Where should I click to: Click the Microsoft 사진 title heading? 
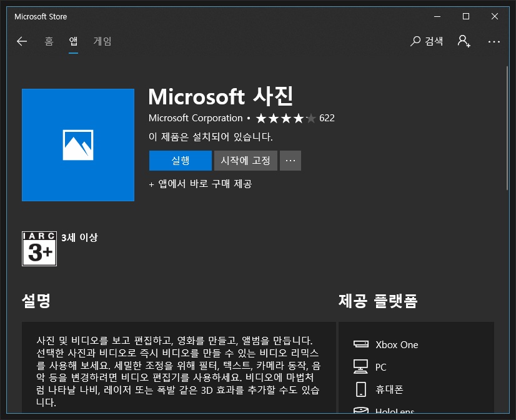tap(221, 96)
